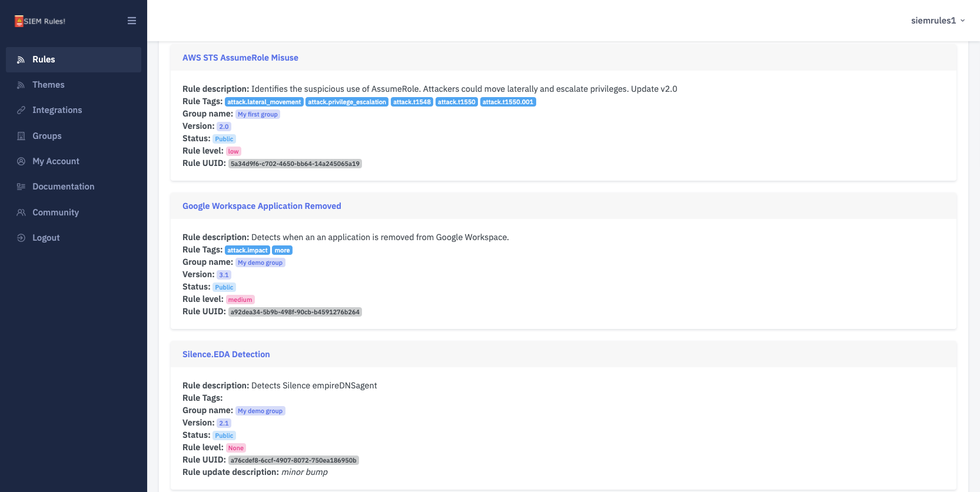
Task: Open the Google Workspace Application Removed rule
Action: click(x=261, y=206)
